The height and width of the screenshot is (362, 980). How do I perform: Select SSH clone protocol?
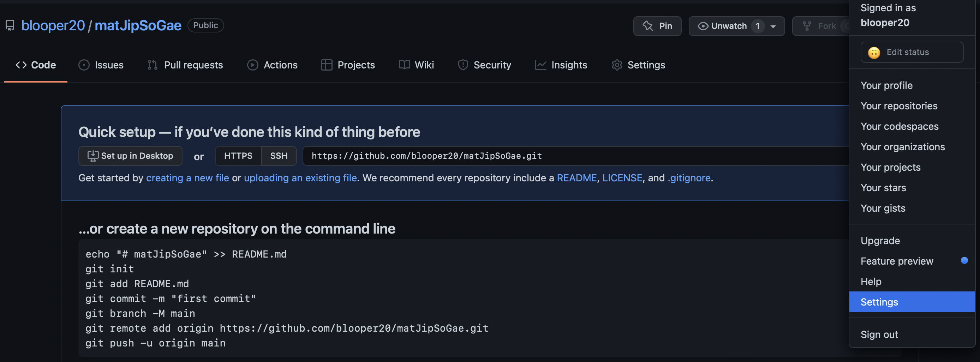(x=279, y=156)
